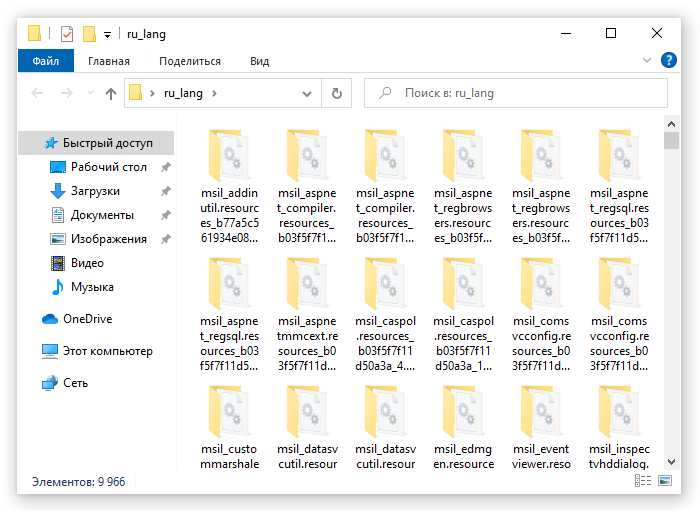The height and width of the screenshot is (511, 700).
Task: Select OneDrive in the navigation pane
Action: pos(88,319)
